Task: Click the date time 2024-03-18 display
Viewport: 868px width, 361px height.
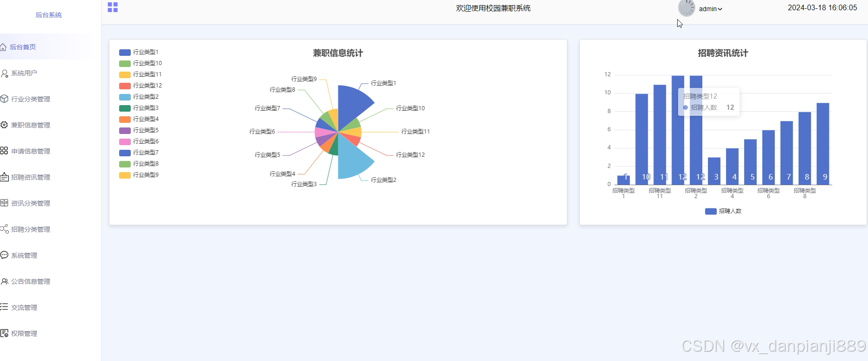Action: [x=822, y=8]
